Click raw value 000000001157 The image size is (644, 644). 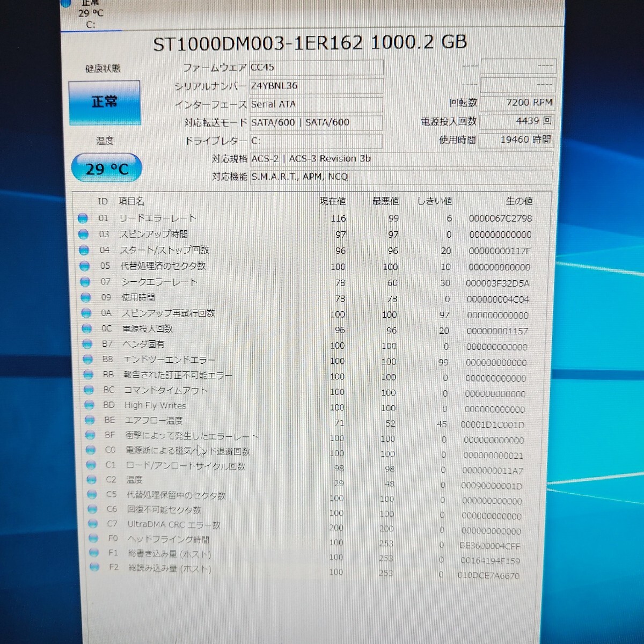(497, 331)
